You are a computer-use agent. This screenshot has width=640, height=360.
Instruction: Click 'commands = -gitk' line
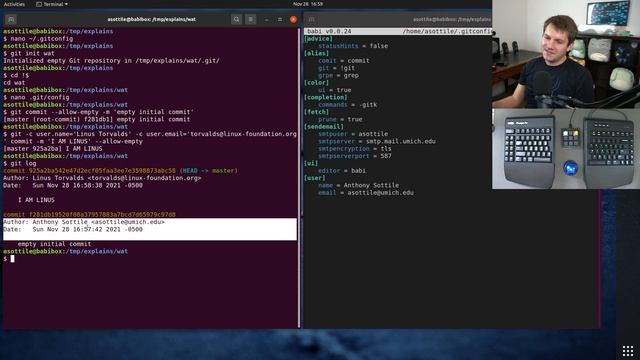click(348, 105)
